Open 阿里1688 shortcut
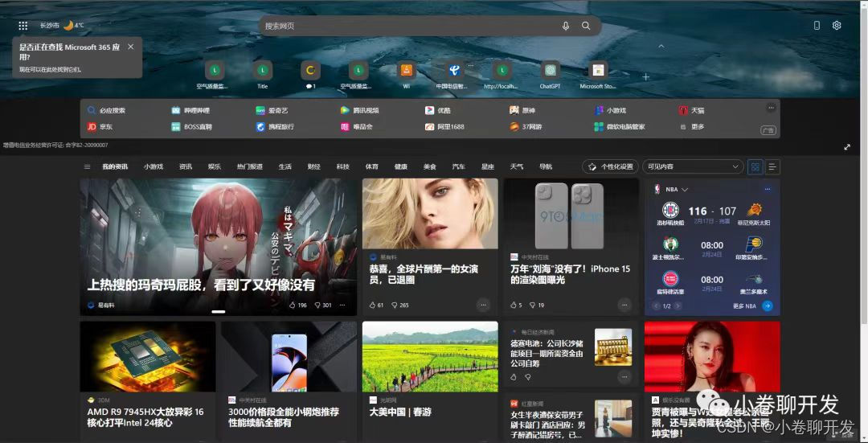The width and height of the screenshot is (868, 443). 444,126
